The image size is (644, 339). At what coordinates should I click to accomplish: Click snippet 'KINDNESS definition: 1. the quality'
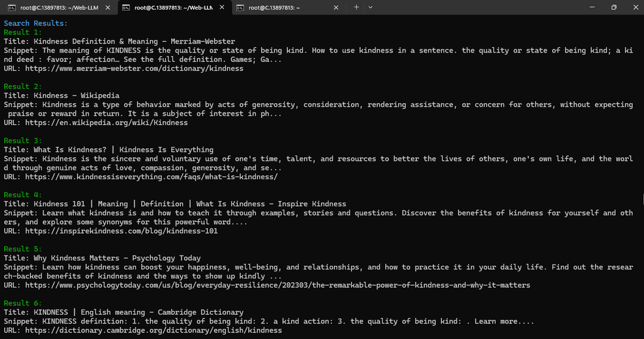(x=287, y=321)
